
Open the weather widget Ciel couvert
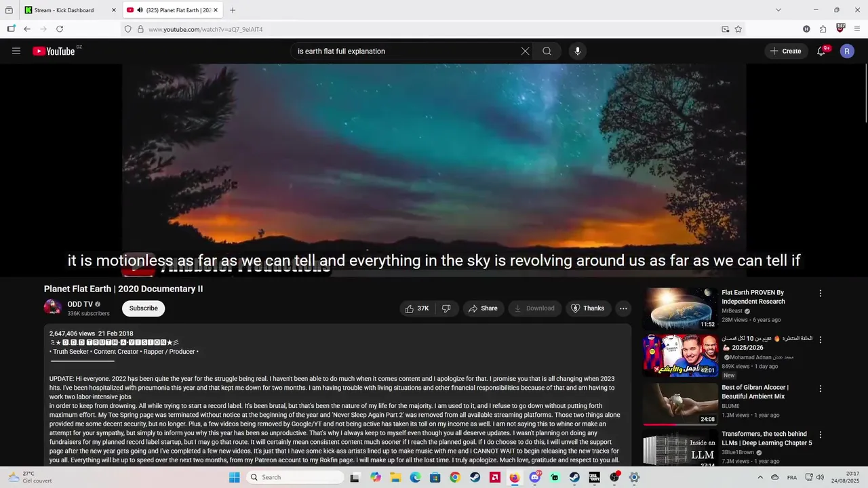(x=31, y=477)
